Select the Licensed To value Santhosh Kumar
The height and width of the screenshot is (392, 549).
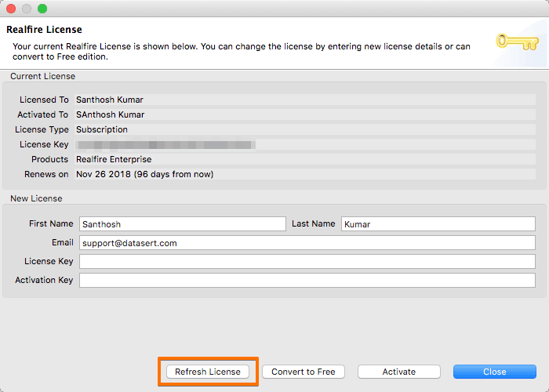(110, 100)
